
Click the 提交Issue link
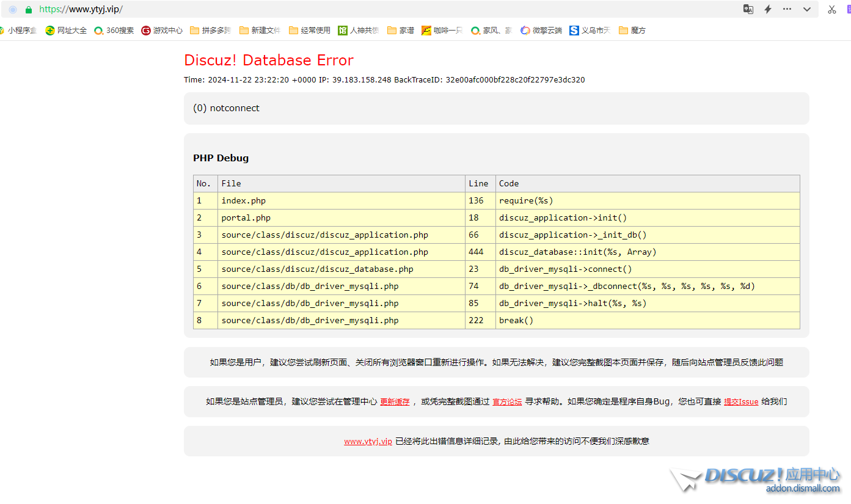point(741,402)
